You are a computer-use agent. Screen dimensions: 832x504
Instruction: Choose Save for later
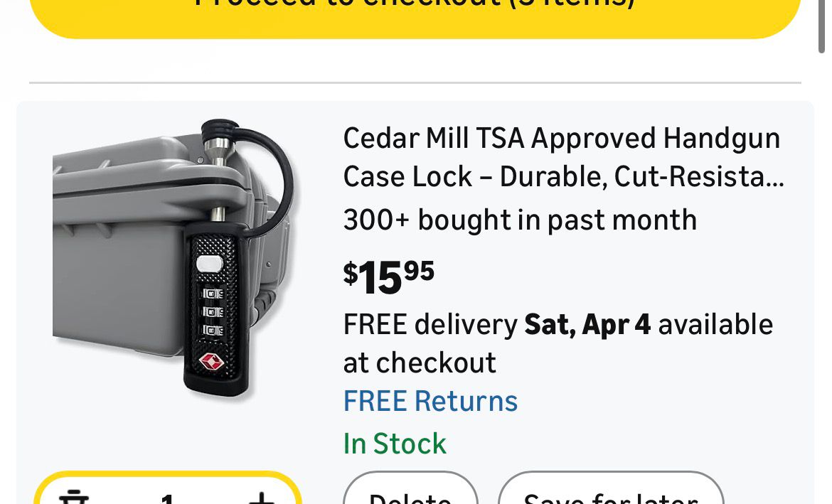click(610, 495)
